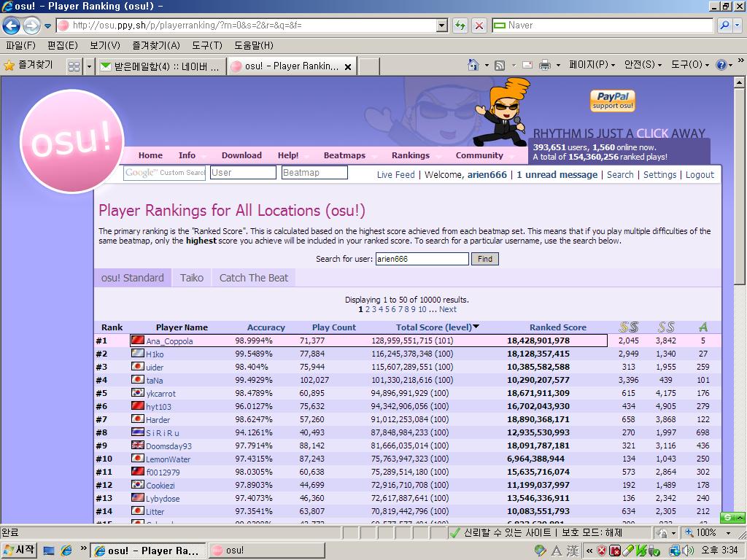The height and width of the screenshot is (560, 747).
Task: Open the Home button dropdown arrow
Action: click(487, 65)
